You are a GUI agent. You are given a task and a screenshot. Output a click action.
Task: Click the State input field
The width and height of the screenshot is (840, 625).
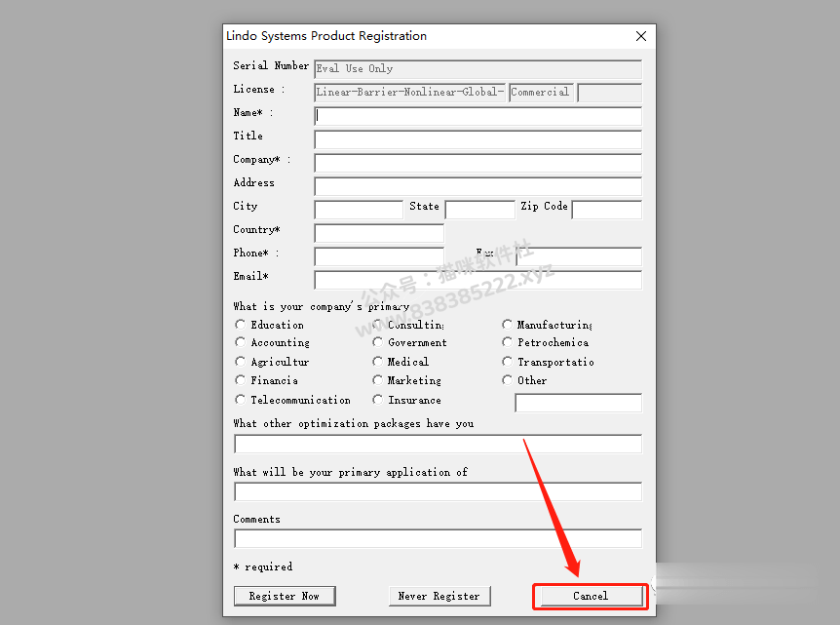coord(480,210)
